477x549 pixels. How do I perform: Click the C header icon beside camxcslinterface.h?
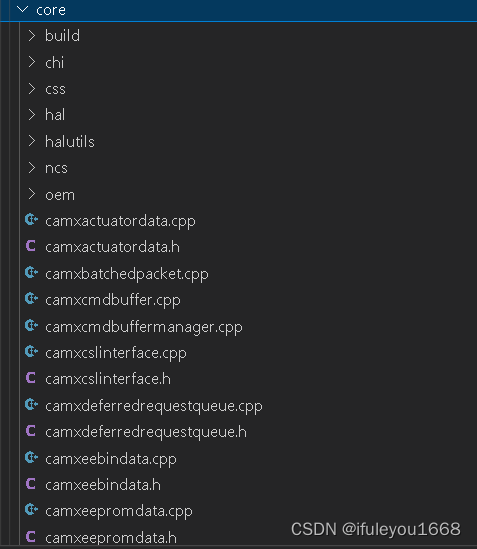[x=31, y=378]
